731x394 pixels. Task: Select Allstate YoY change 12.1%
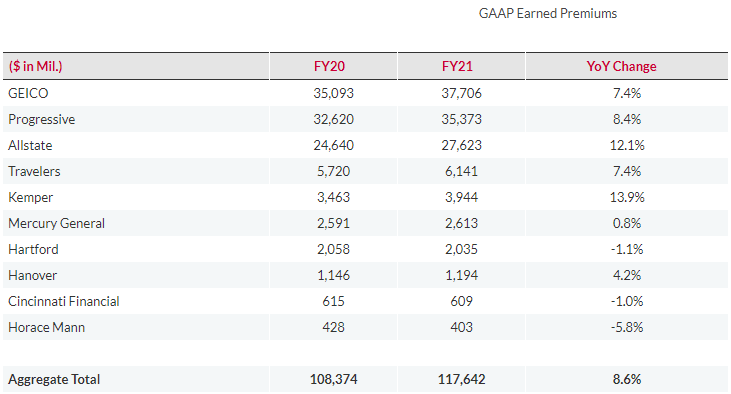click(627, 145)
